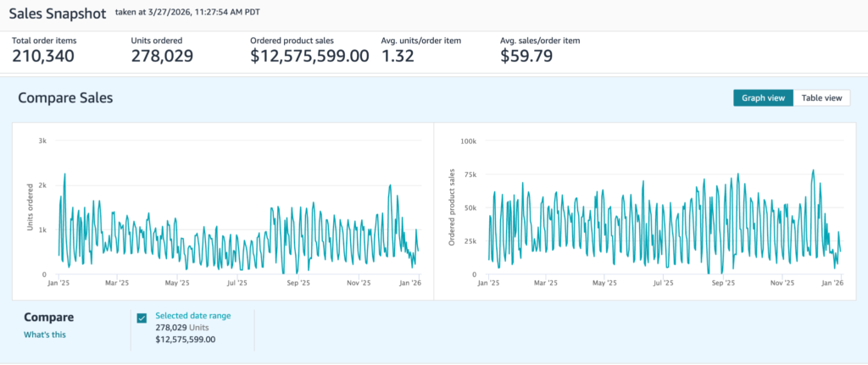Screen dimensions: 868x365
Task: Click the Compare Sales section title
Action: pyautogui.click(x=65, y=98)
